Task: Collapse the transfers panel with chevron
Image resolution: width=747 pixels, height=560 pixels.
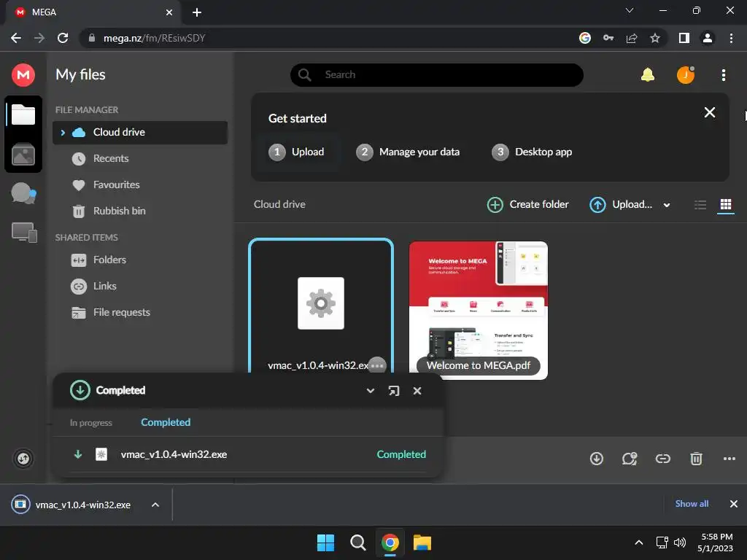Action: (370, 391)
